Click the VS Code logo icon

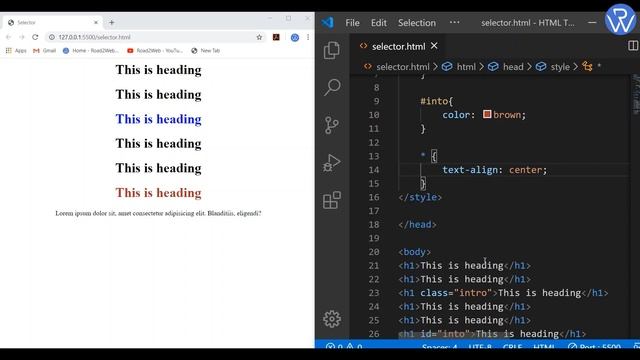[x=328, y=22]
